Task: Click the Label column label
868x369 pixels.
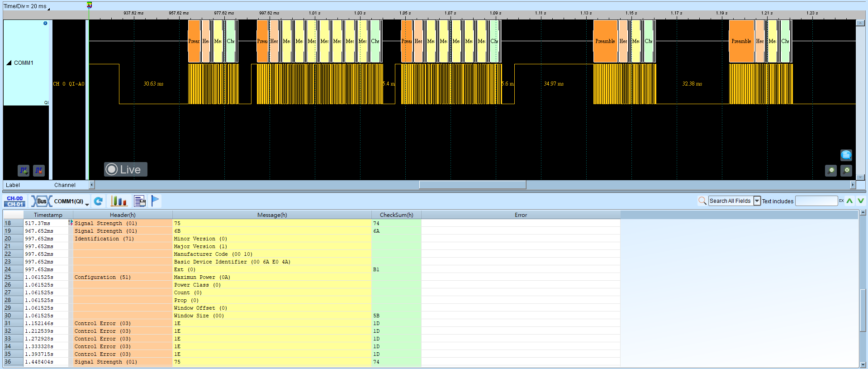Action: (13, 185)
